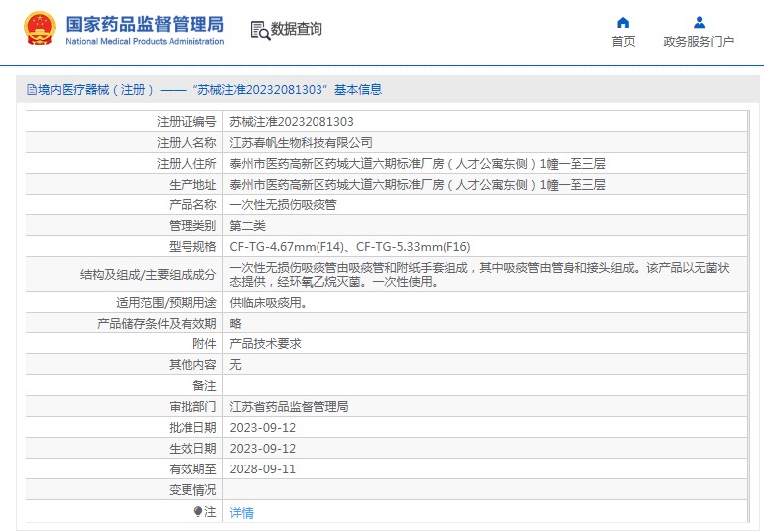Click intended use 供临床吸痰用。
The width and height of the screenshot is (764, 532).
[x=269, y=303]
